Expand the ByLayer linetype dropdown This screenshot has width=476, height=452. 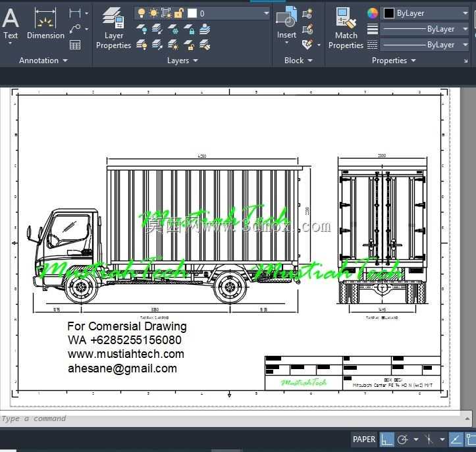coord(425,45)
